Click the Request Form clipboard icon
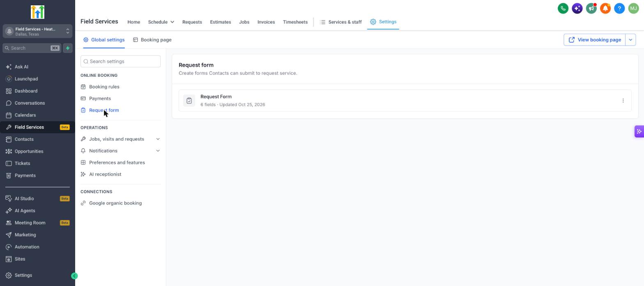Viewport: 644px width, 286px height. (x=189, y=101)
